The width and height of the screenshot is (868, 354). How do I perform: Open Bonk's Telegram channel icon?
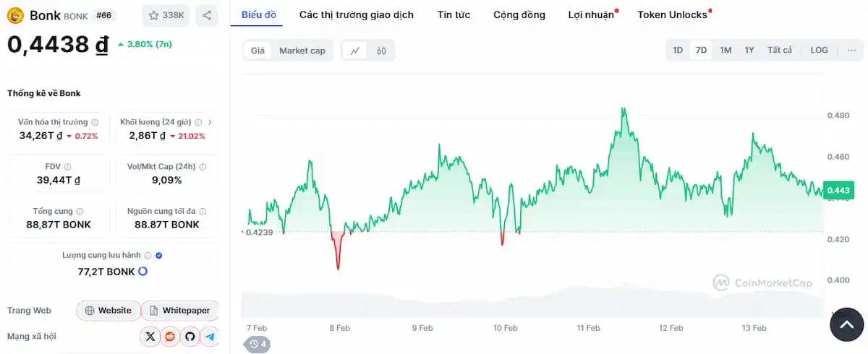pyautogui.click(x=210, y=336)
